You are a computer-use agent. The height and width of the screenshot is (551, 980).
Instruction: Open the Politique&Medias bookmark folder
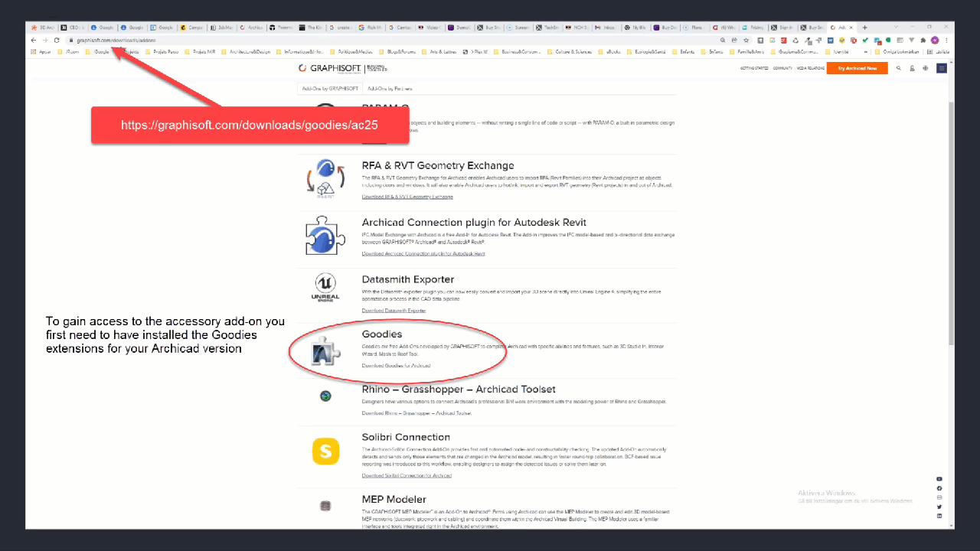coord(351,52)
